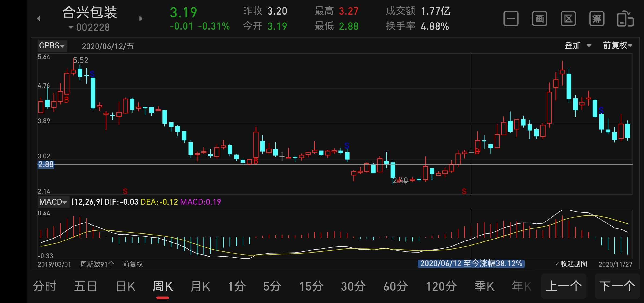This screenshot has height=303, width=644.
Task: Select the 分时 intraday tab
Action: [x=45, y=286]
